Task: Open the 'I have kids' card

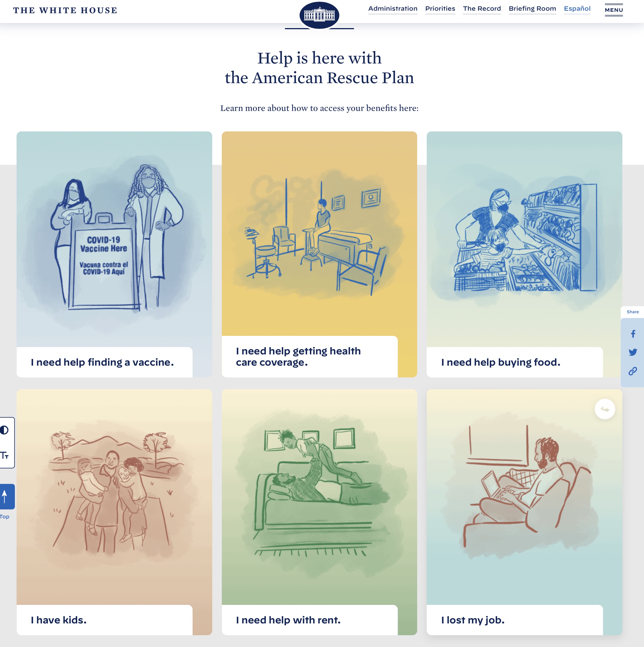Action: [114, 512]
